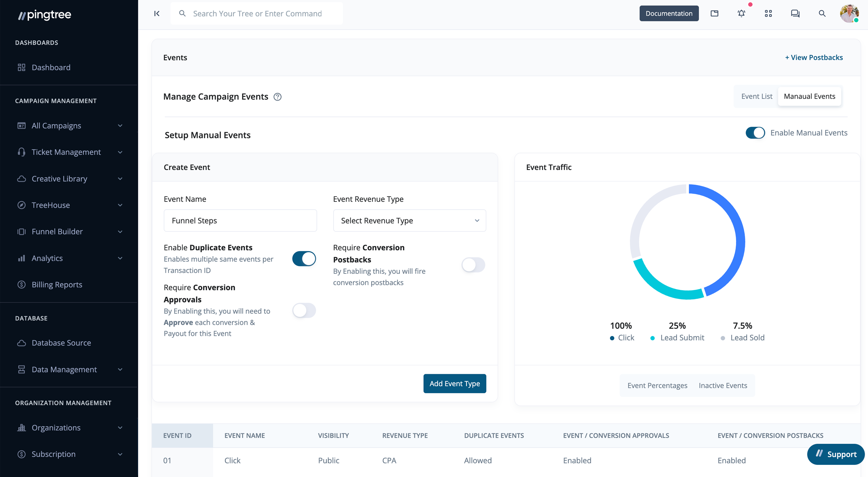Click the Lead Submit legend color dot
The image size is (868, 477).
652,338
